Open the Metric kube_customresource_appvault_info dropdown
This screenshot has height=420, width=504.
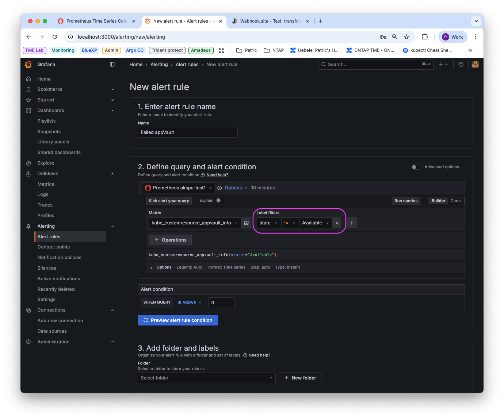[195, 223]
